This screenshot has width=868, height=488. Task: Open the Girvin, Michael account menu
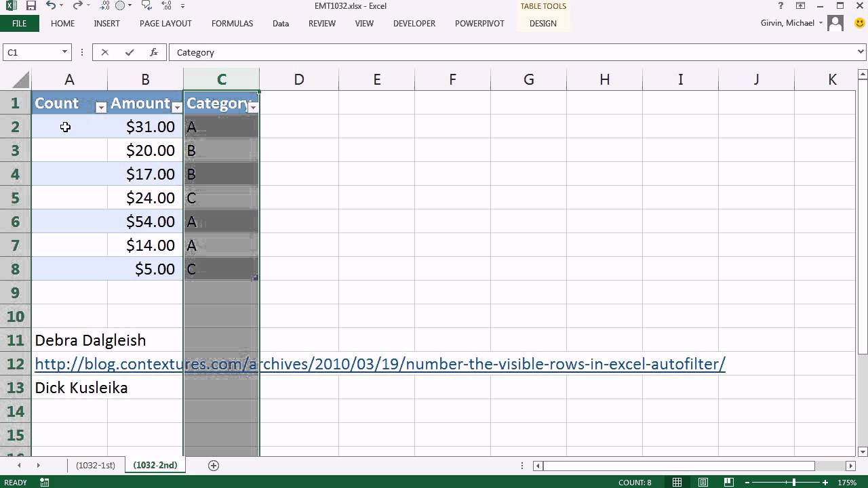coord(791,23)
